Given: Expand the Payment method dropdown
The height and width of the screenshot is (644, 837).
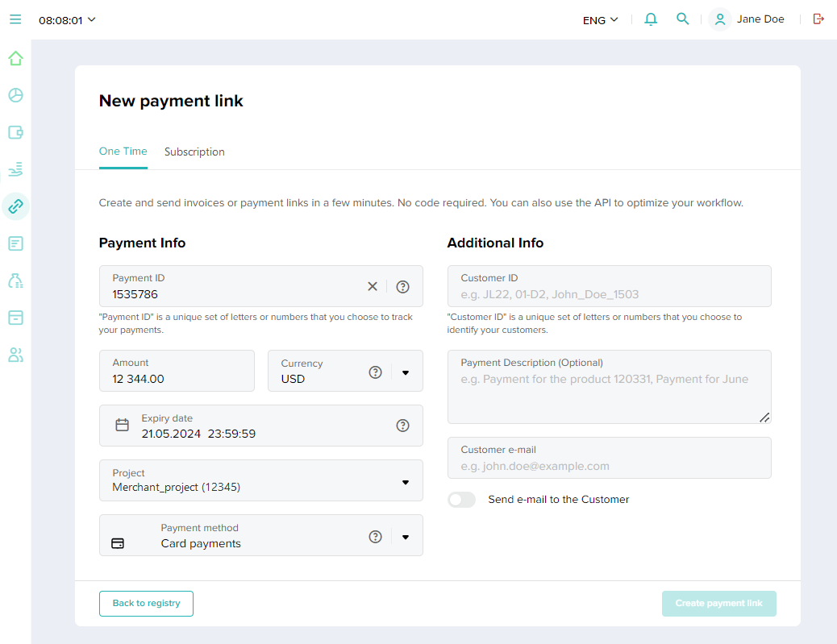Looking at the screenshot, I should [406, 537].
